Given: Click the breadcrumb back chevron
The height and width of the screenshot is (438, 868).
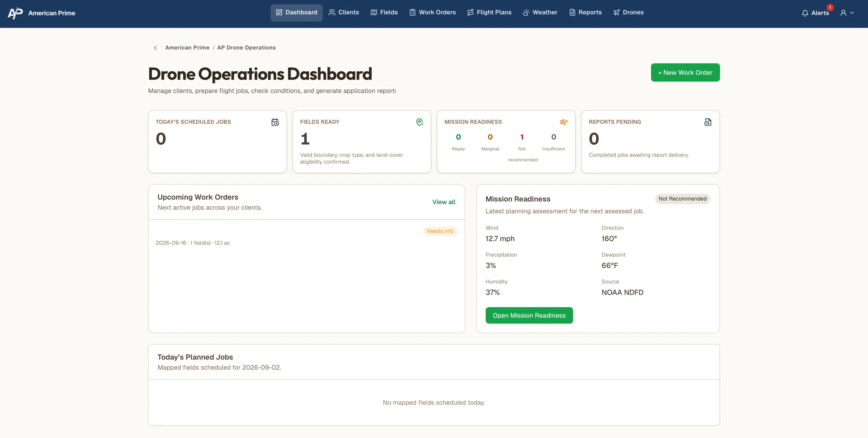Looking at the screenshot, I should (x=156, y=48).
